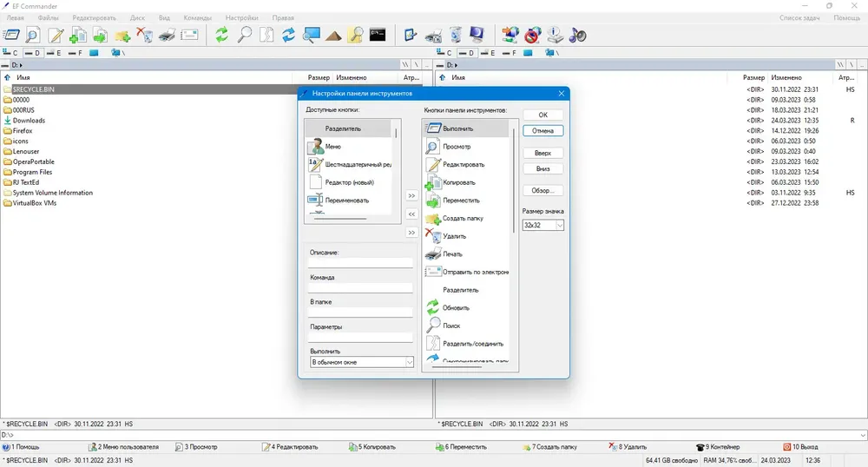The image size is (868, 467).
Task: Click the F drive button in left panel
Action: (75, 53)
